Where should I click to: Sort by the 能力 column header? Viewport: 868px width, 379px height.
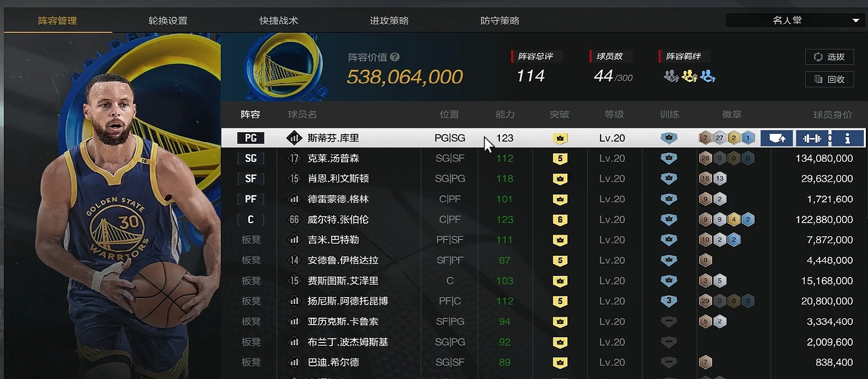[505, 114]
